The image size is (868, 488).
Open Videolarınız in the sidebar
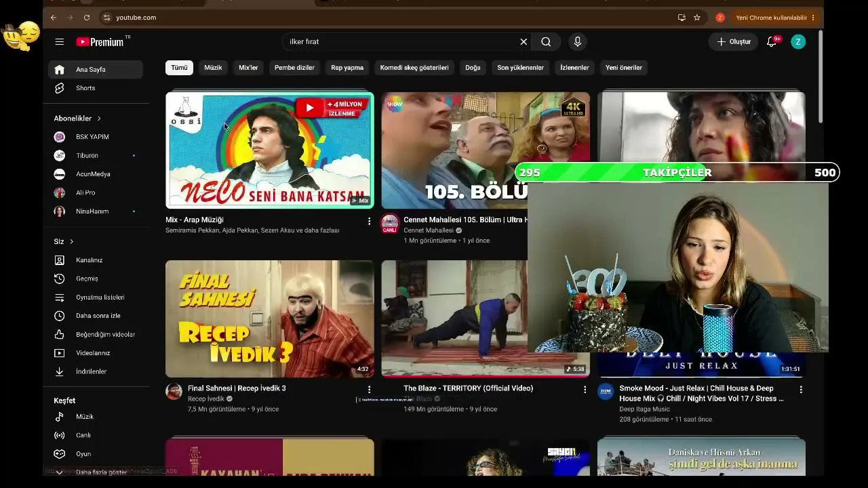[x=96, y=353]
